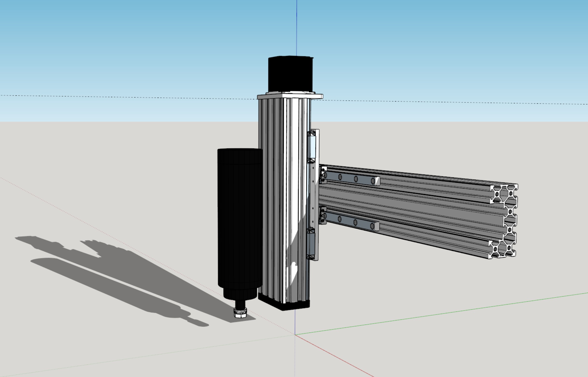The height and width of the screenshot is (377, 588).
Task: Click the large black spindle cylinder
Action: click(x=240, y=218)
